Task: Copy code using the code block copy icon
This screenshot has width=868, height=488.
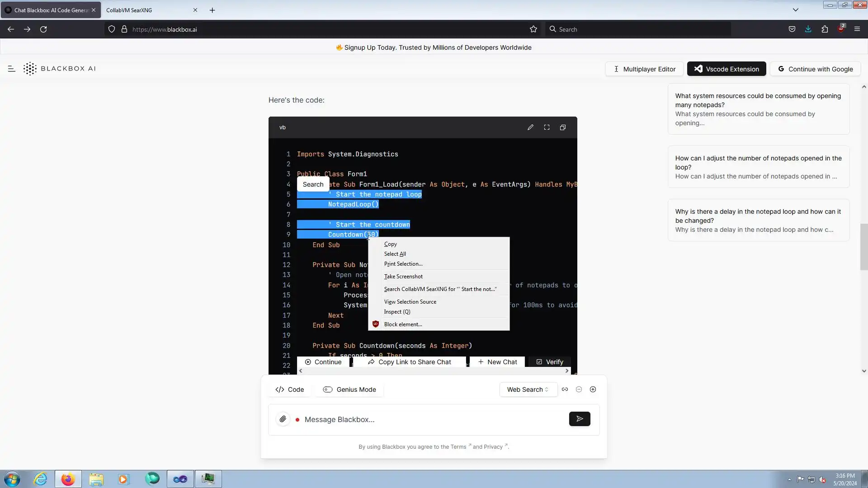Action: coord(563,127)
